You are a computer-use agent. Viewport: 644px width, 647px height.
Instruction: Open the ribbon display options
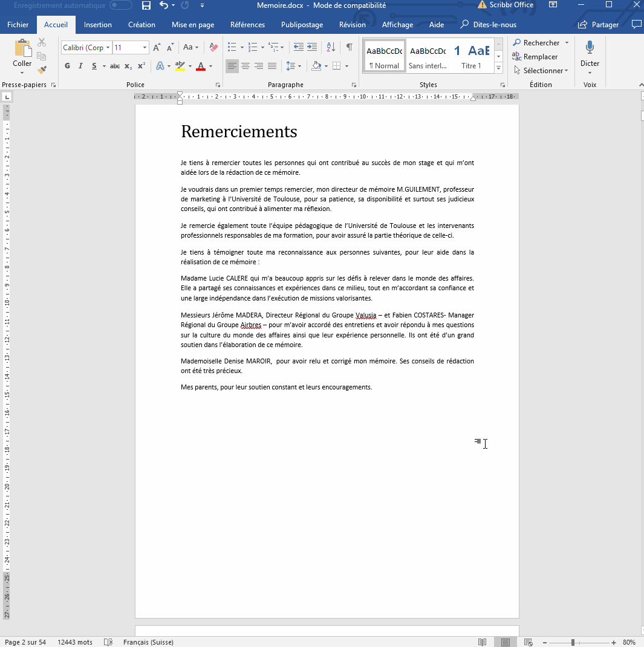tap(553, 5)
